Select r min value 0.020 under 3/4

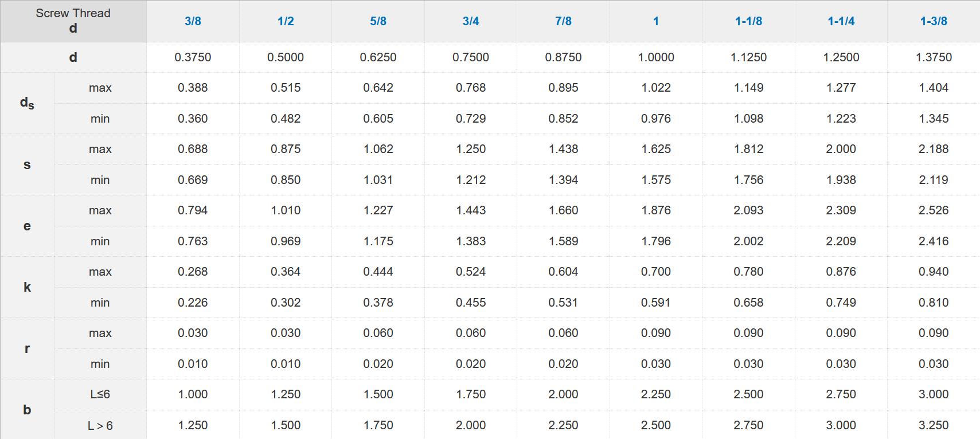pos(471,364)
